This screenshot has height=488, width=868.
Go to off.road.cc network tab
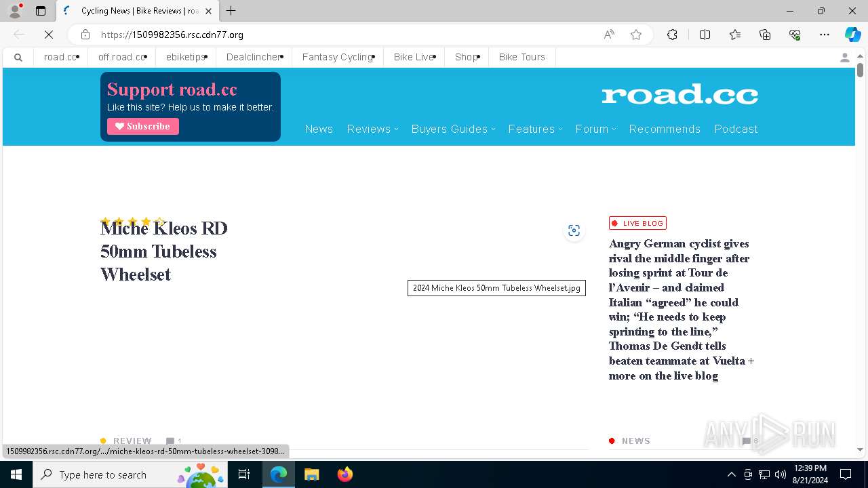[122, 58]
